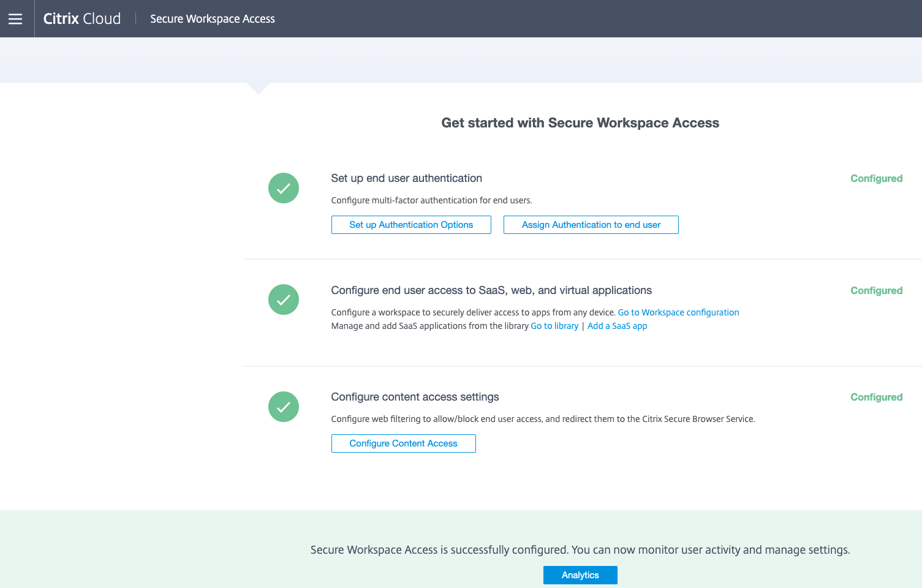
Task: Open the hamburger navigation menu
Action: click(x=15, y=19)
